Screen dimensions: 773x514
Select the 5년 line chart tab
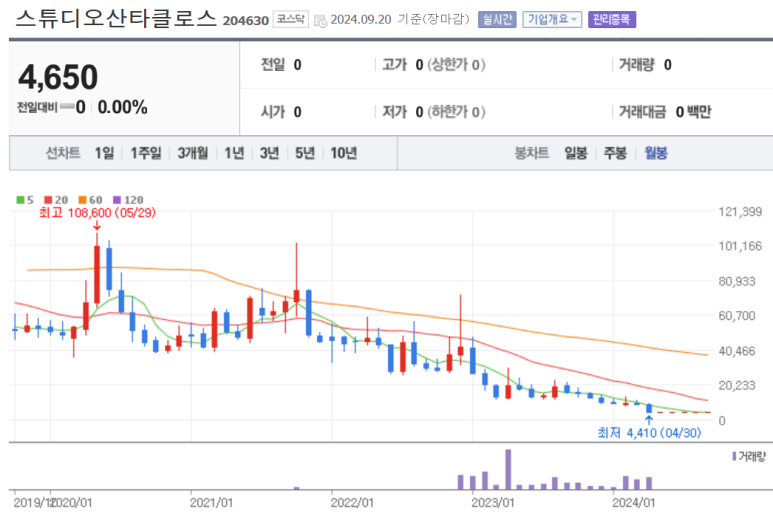click(x=305, y=153)
